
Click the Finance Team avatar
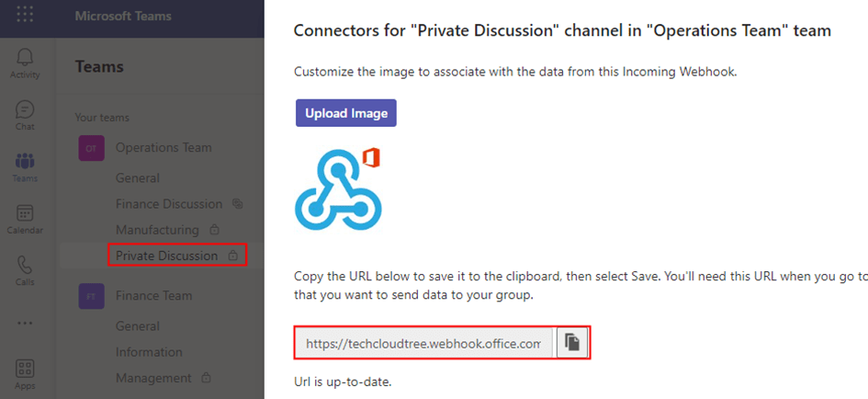coord(91,296)
